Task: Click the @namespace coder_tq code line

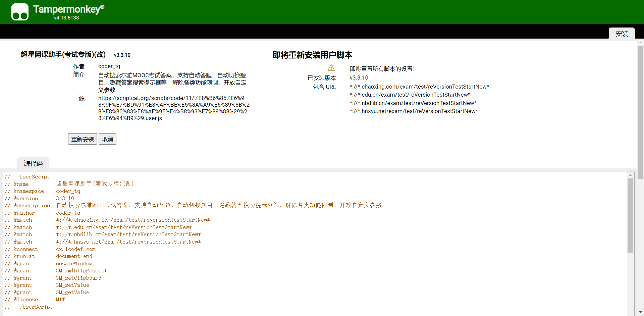Action: coord(43,191)
